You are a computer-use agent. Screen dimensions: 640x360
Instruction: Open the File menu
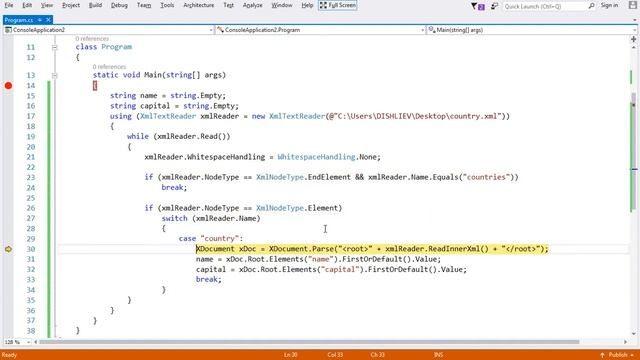[9, 5]
